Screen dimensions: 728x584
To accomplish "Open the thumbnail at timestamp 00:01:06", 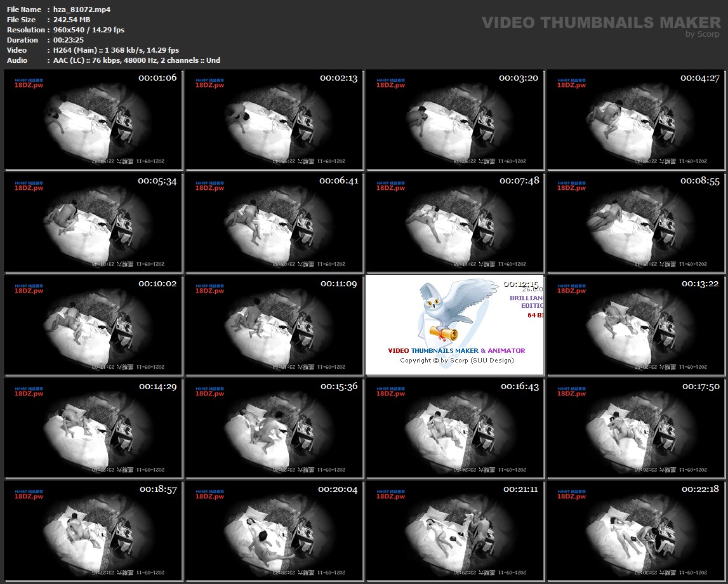I will click(x=93, y=120).
